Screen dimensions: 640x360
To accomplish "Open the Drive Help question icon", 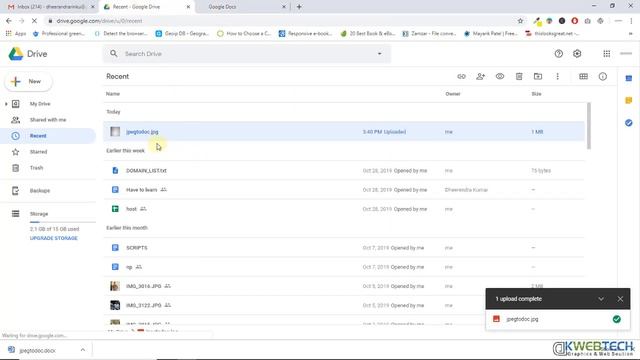I will click(558, 54).
